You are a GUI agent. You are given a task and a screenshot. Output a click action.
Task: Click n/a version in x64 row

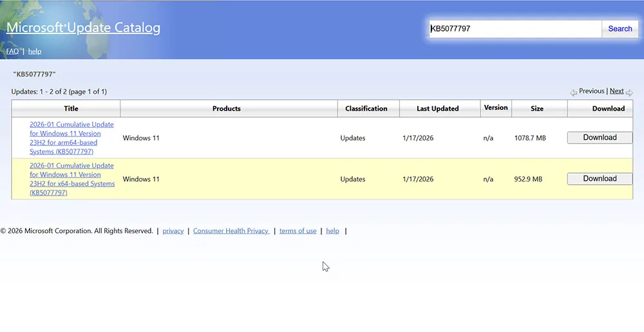point(488,179)
